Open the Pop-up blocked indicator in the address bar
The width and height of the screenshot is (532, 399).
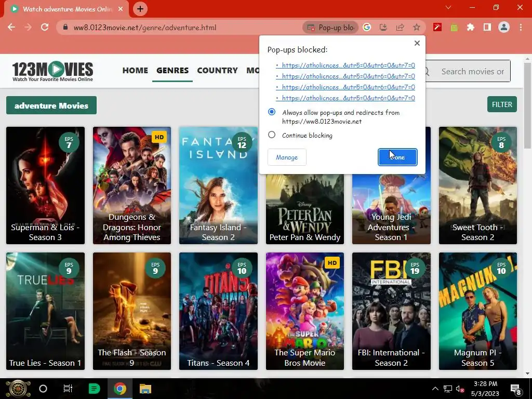click(x=330, y=28)
